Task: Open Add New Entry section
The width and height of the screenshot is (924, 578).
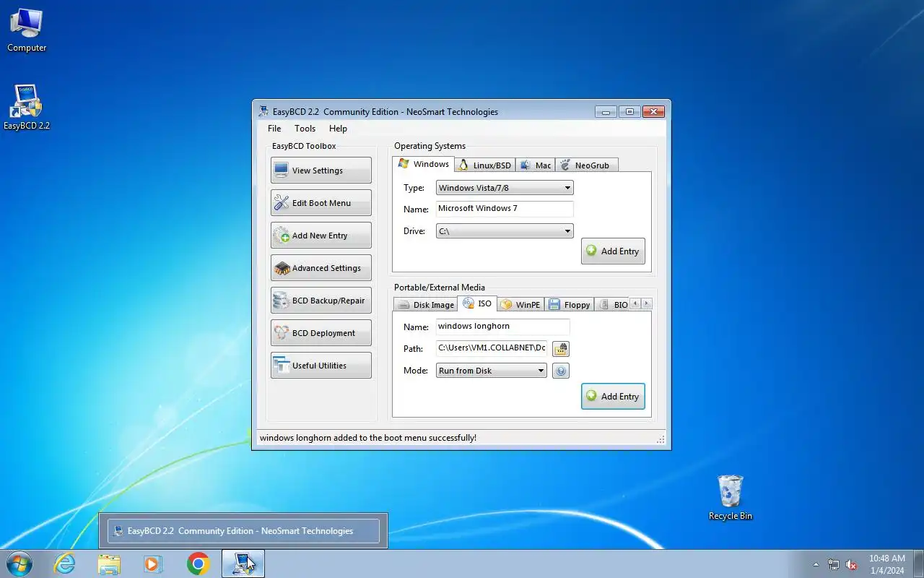Action: click(x=321, y=236)
